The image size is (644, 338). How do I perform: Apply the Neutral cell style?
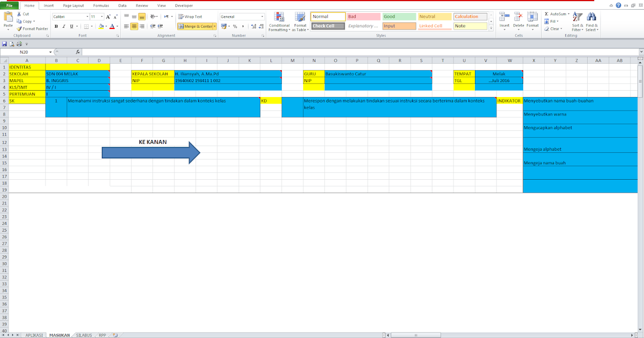434,17
